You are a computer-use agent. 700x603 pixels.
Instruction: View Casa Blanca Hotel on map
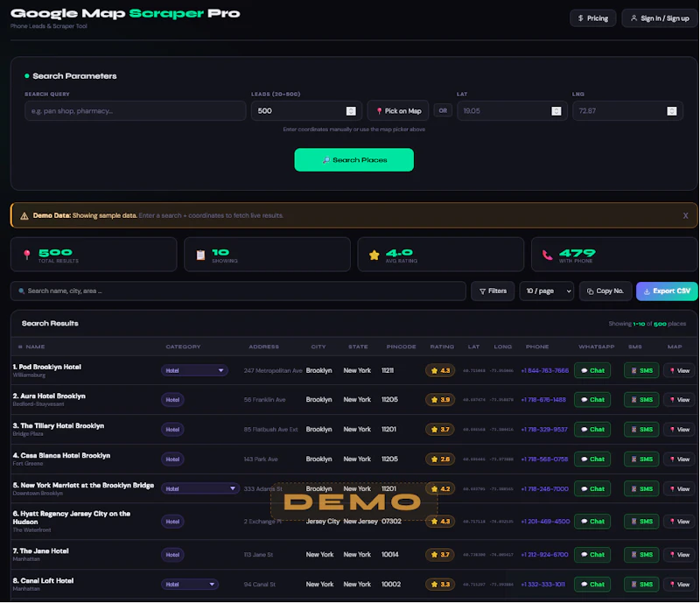(x=680, y=459)
